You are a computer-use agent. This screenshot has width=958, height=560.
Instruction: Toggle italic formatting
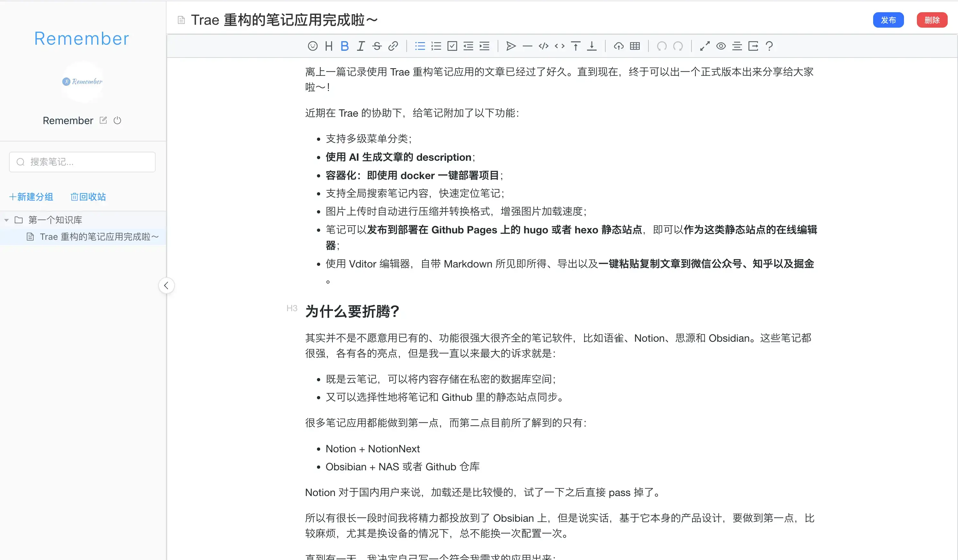[x=361, y=46]
